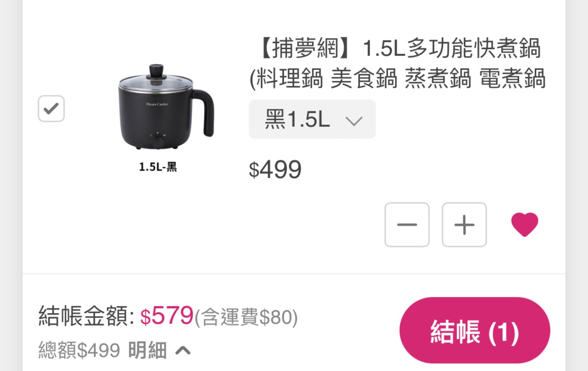Increase quantity with the plus button
The image size is (588, 371).
pos(464,225)
